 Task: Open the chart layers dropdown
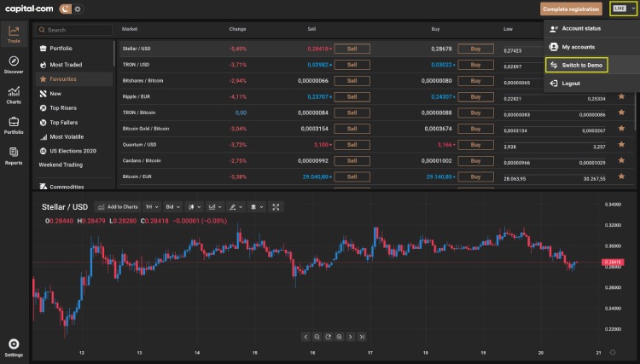257,207
